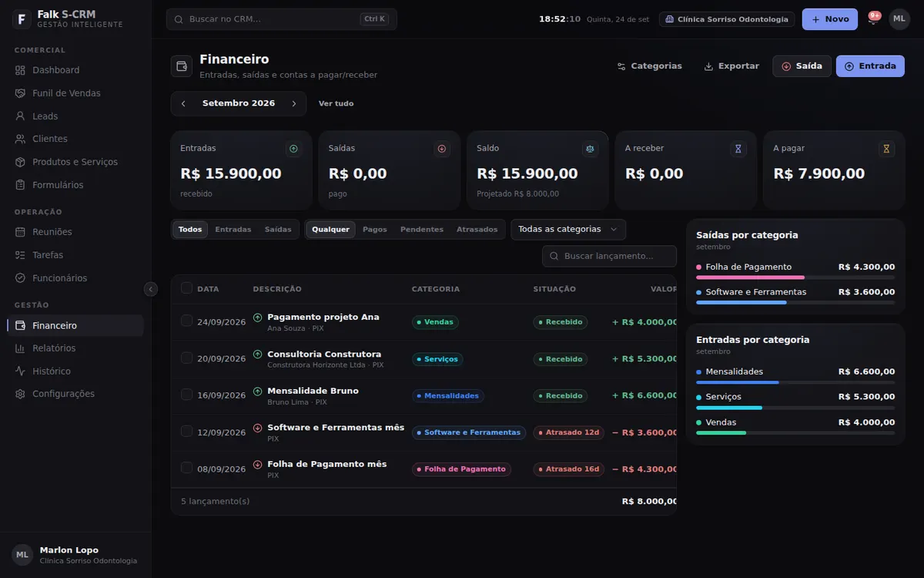Open the Financeiro sidebar menu item

75,326
